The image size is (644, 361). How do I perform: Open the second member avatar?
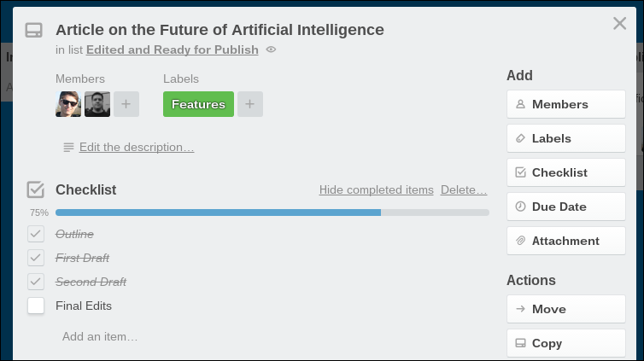[97, 104]
